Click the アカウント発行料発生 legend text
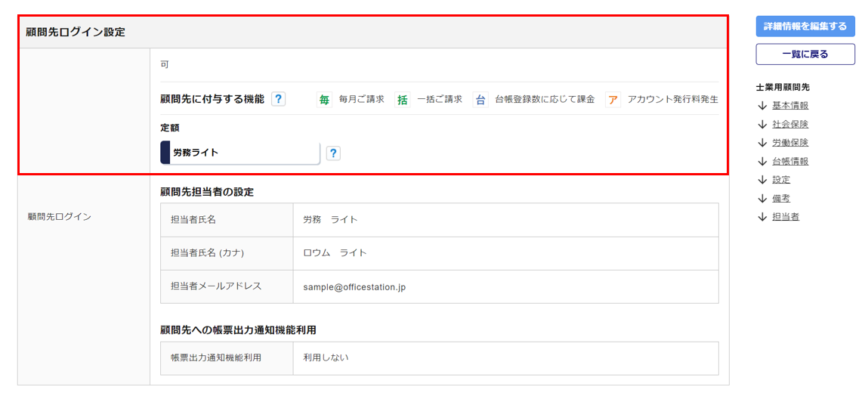This screenshot has height=393, width=868. (x=672, y=101)
